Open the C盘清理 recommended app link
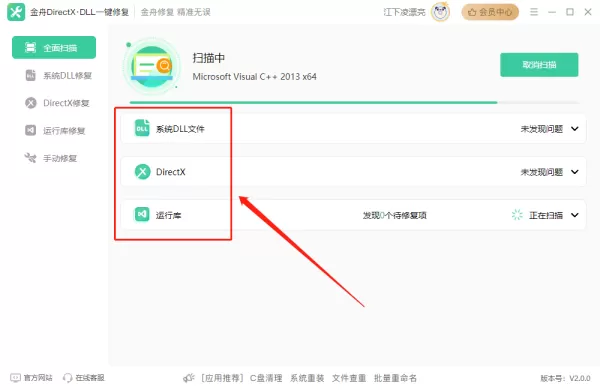Screen dimensions: 600x390 coord(266,378)
